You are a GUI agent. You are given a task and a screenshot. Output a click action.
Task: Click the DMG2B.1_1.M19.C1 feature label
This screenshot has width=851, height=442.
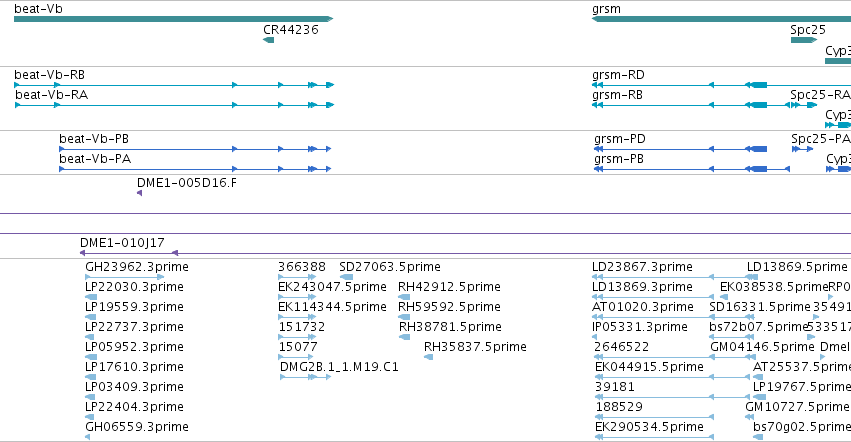tap(339, 367)
